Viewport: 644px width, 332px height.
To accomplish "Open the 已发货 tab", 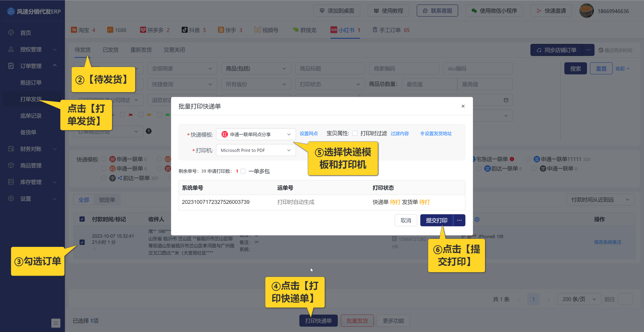I will click(111, 50).
